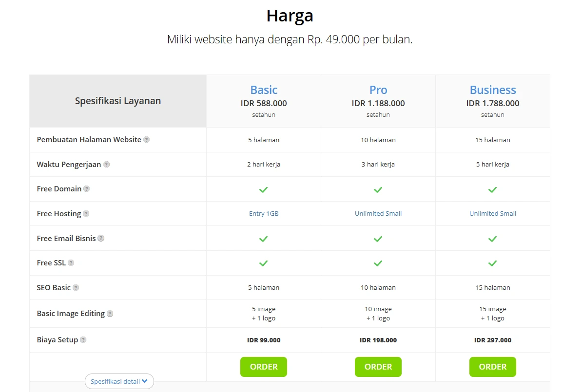Click the IDR 198.000 setup fee
Viewport: 582px width, 392px height.
point(378,340)
